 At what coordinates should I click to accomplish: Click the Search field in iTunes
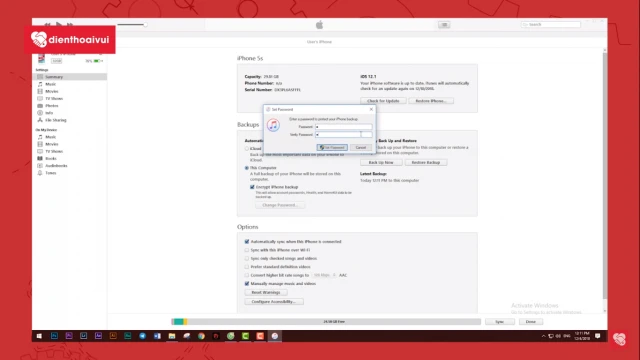tap(551, 25)
